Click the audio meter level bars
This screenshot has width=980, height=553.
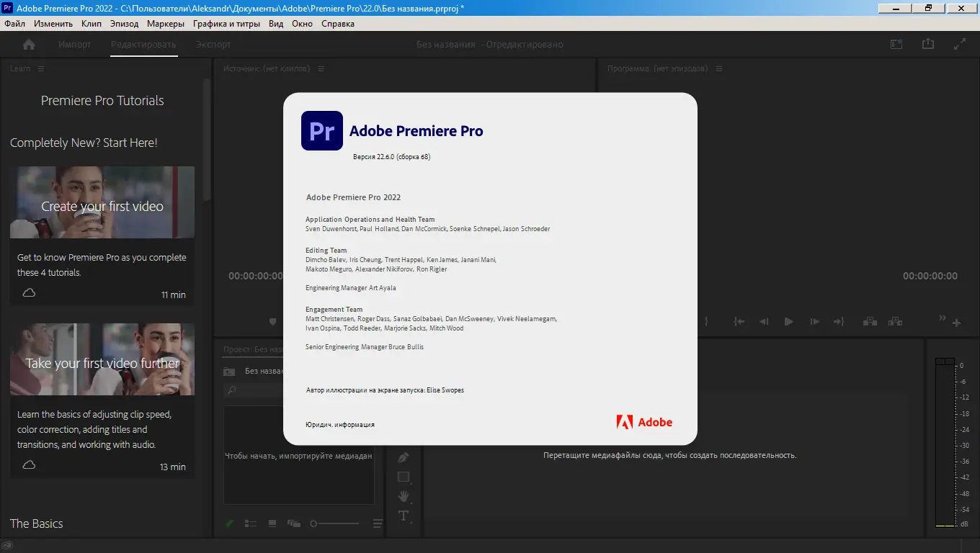(x=945, y=442)
